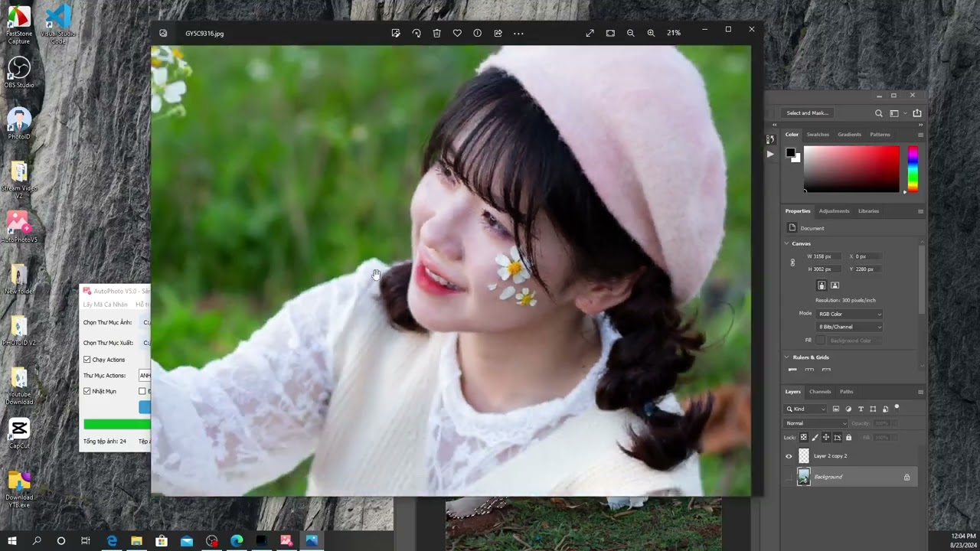
Task: Click the Select and Mask... button
Action: (x=807, y=113)
